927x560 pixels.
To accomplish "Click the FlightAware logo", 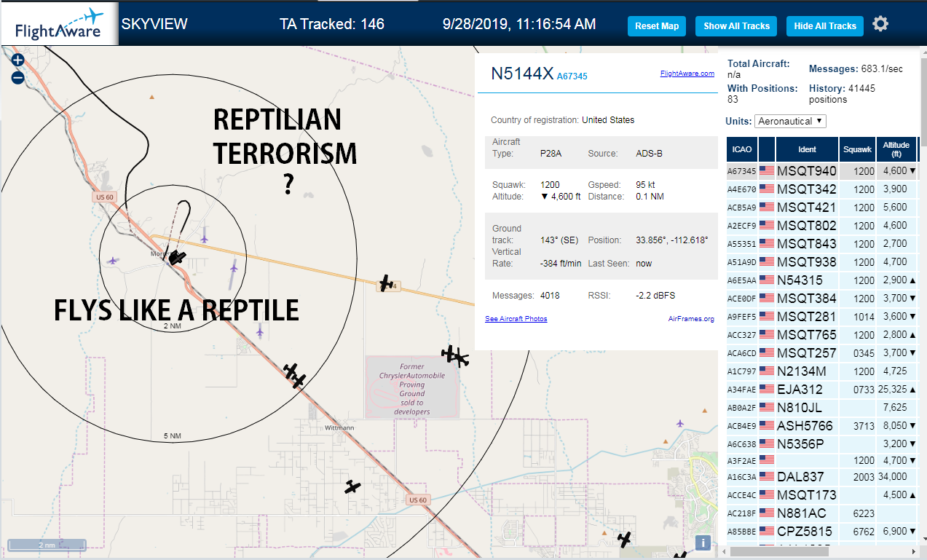I will 60,23.
